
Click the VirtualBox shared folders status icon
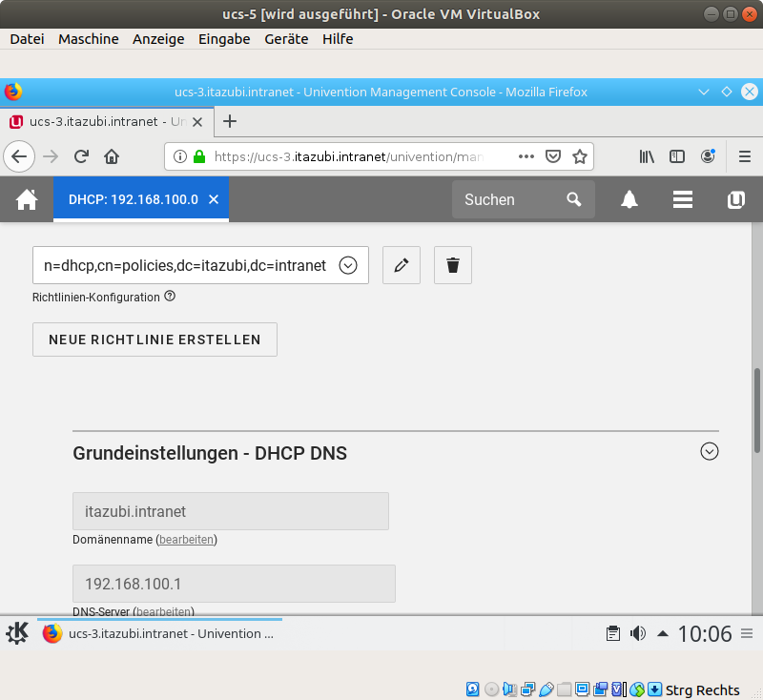pos(564,690)
